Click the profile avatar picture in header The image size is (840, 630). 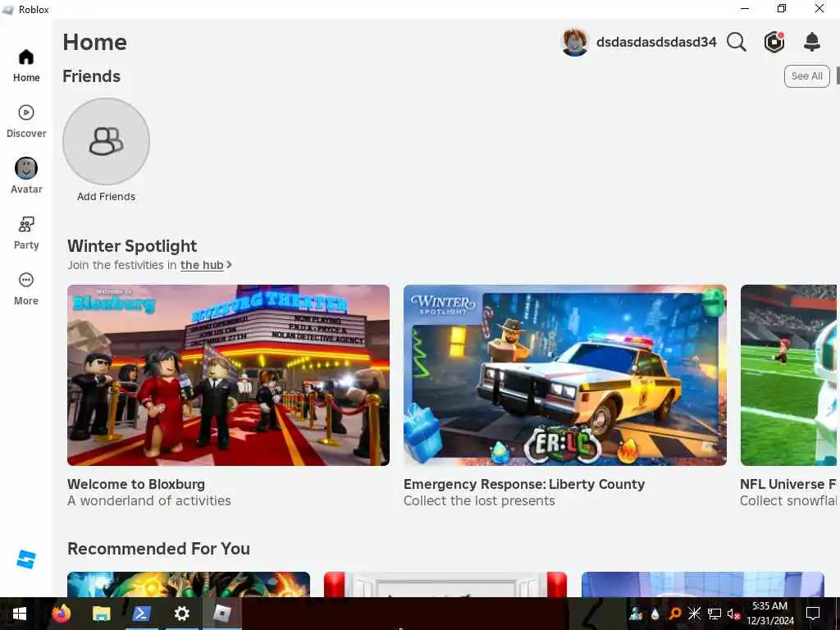click(x=575, y=42)
